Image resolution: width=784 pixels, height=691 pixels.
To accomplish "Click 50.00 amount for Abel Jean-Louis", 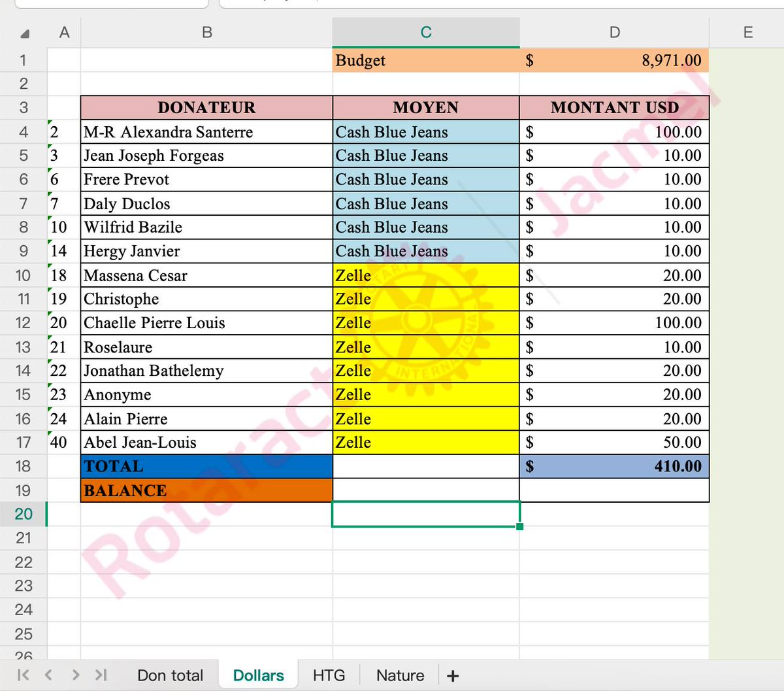I will pyautogui.click(x=614, y=442).
